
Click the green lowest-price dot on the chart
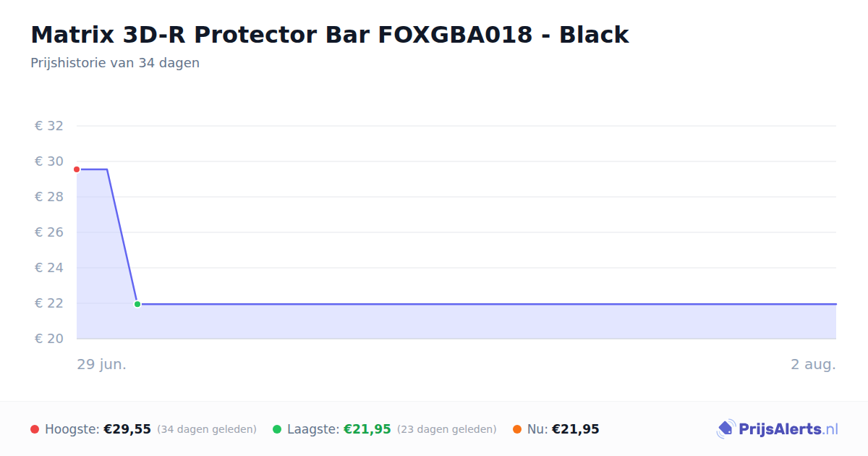137,304
